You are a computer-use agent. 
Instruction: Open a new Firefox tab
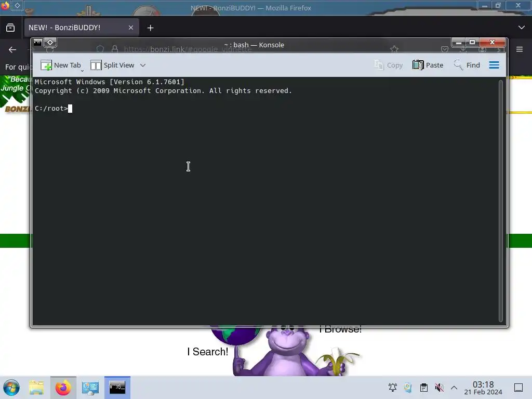click(150, 28)
